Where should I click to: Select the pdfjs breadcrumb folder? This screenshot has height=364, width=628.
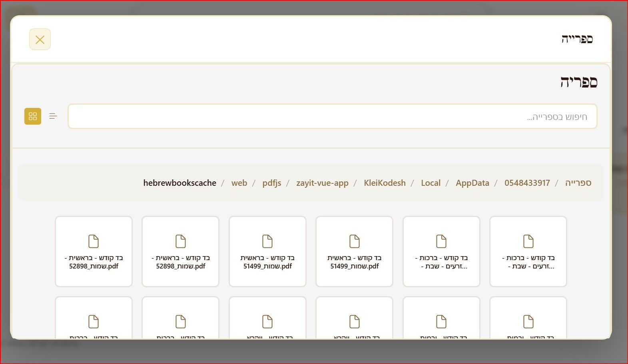point(272,183)
